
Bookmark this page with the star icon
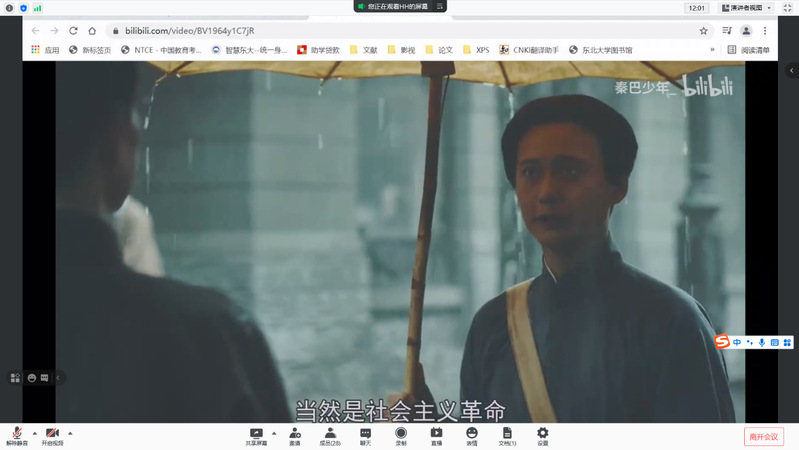point(704,31)
